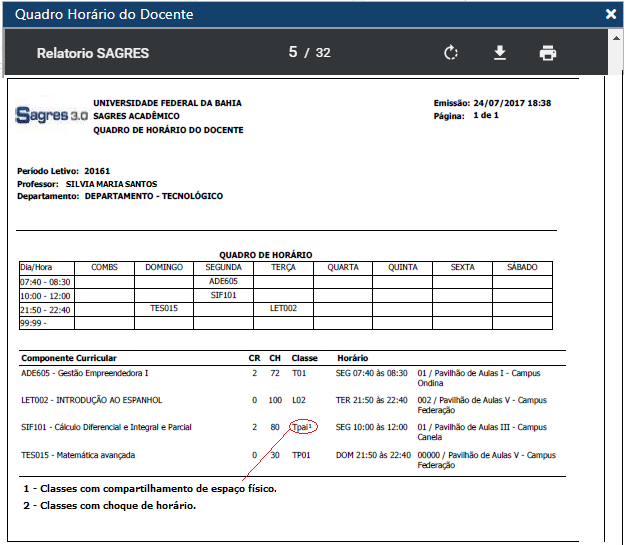The image size is (627, 545).
Task: Click the SÁBADO column header
Action: (521, 268)
